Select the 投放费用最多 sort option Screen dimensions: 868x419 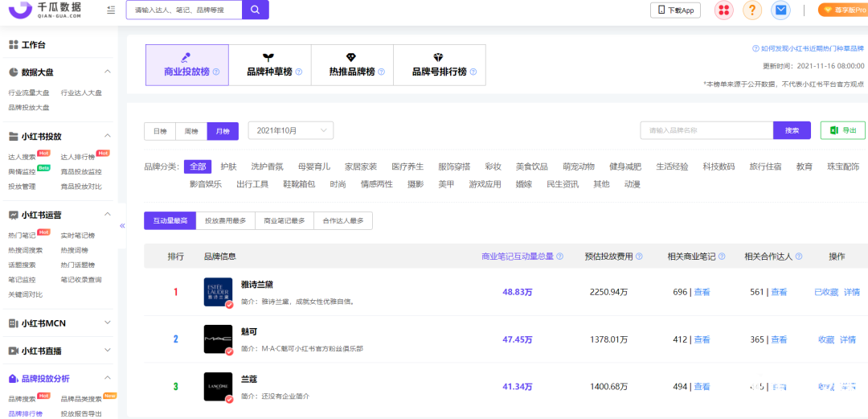[x=224, y=221]
